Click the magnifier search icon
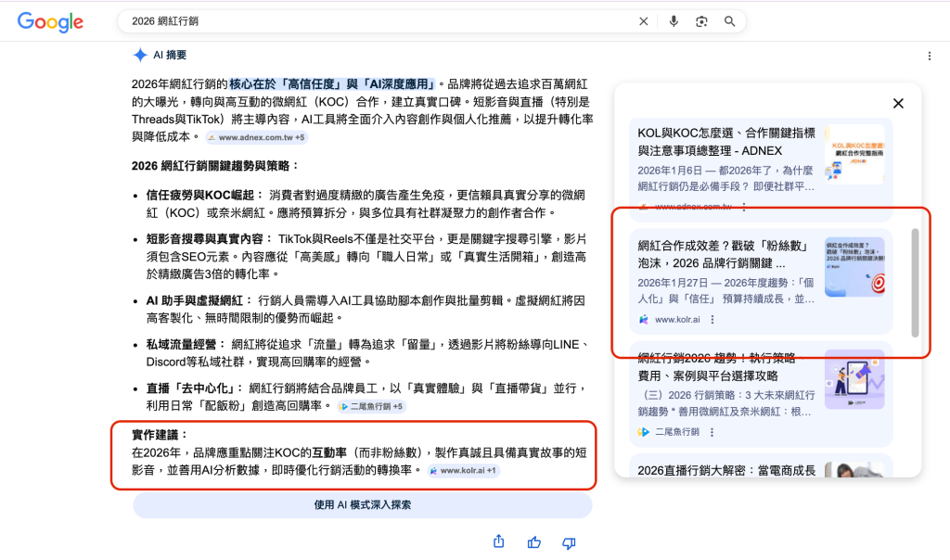Viewport: 950px width, 560px height. tap(730, 21)
